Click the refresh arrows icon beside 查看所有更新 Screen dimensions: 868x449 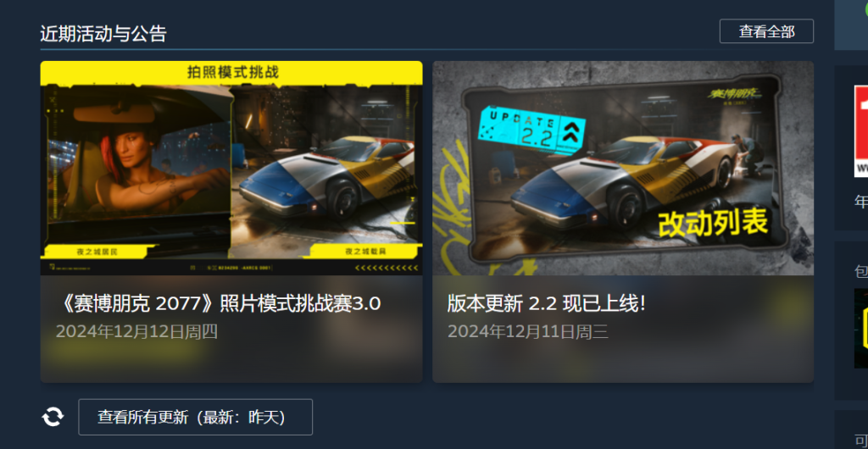pos(53,416)
